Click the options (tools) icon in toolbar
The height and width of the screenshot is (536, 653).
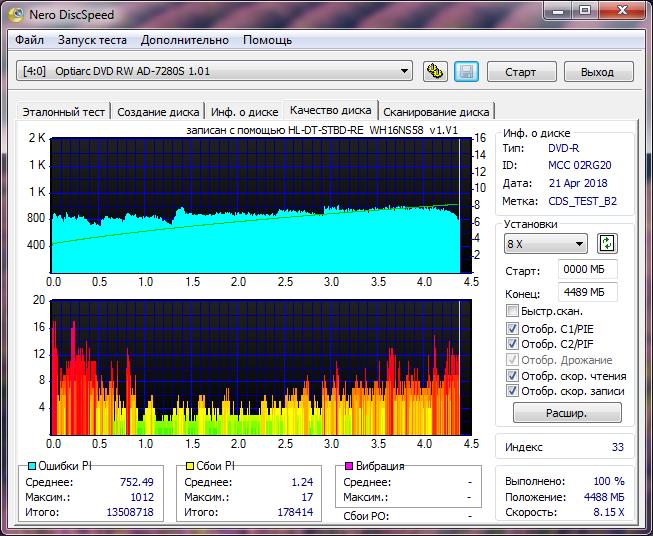[x=434, y=71]
